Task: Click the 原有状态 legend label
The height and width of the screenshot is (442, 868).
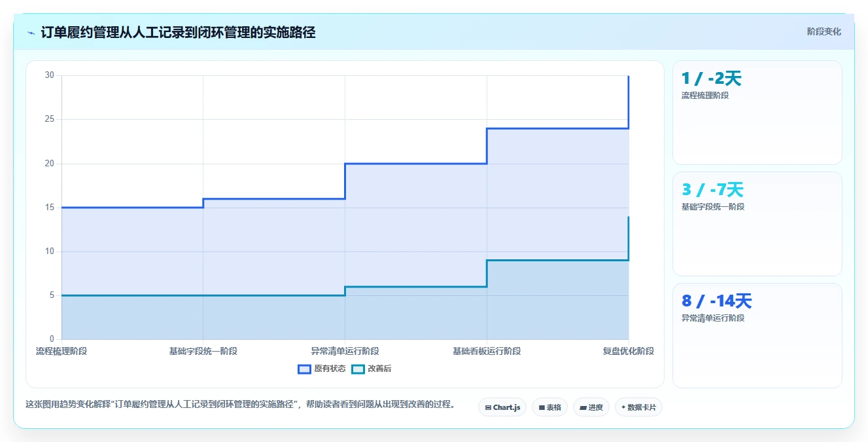Action: click(x=330, y=369)
